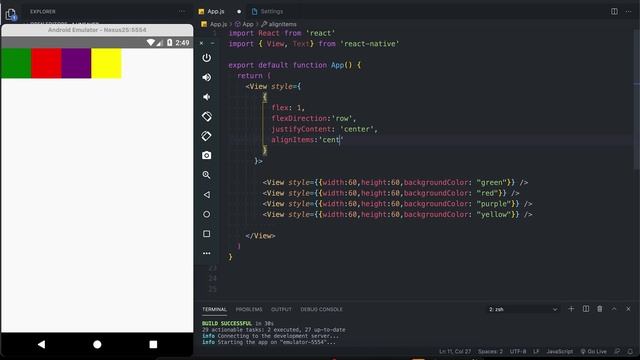
Task: Open the editor more actions menu
Action: (x=629, y=11)
